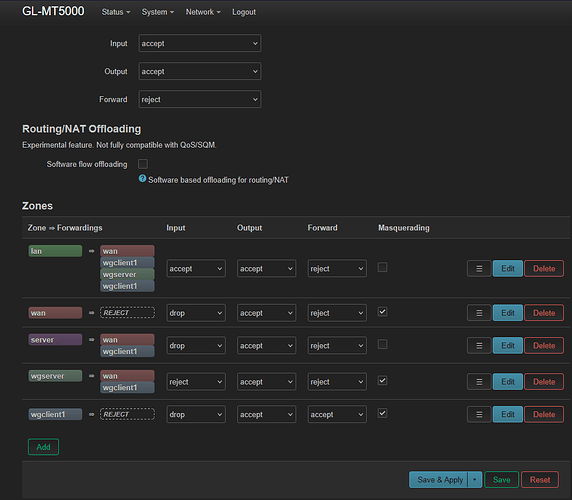Click the Save & Apply button

pos(439,480)
